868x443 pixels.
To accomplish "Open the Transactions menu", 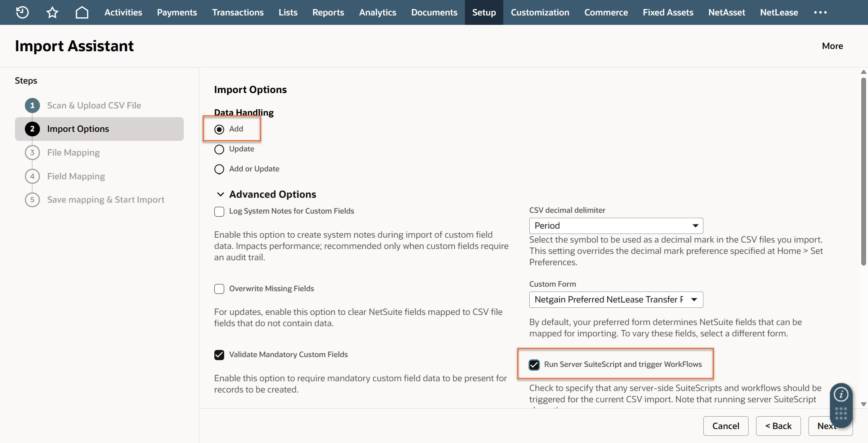I will [238, 12].
